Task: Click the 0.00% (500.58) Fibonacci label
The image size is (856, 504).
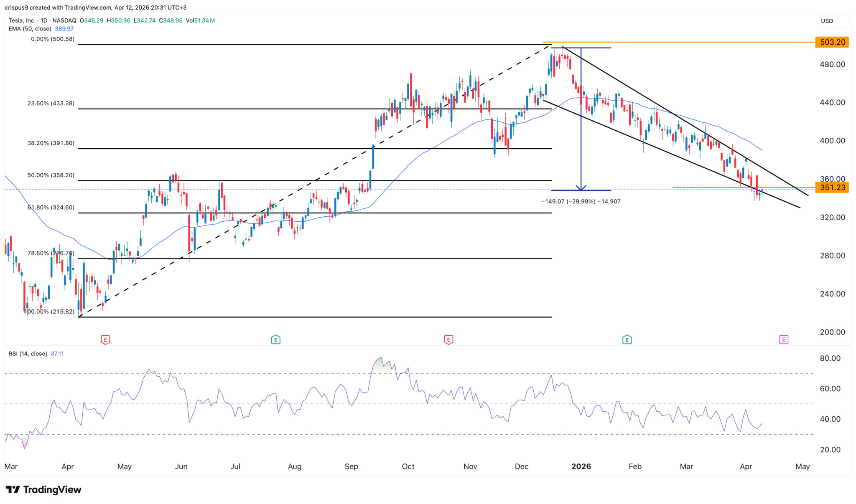Action: (x=53, y=39)
